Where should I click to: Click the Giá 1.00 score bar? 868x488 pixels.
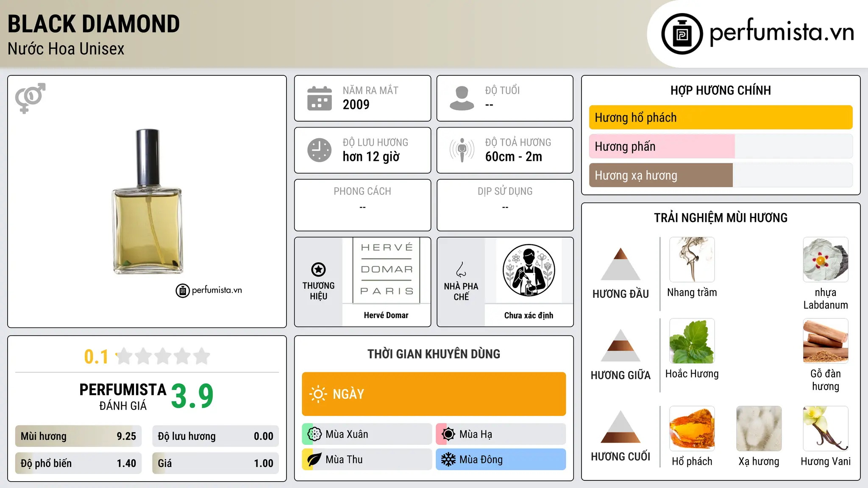(215, 463)
